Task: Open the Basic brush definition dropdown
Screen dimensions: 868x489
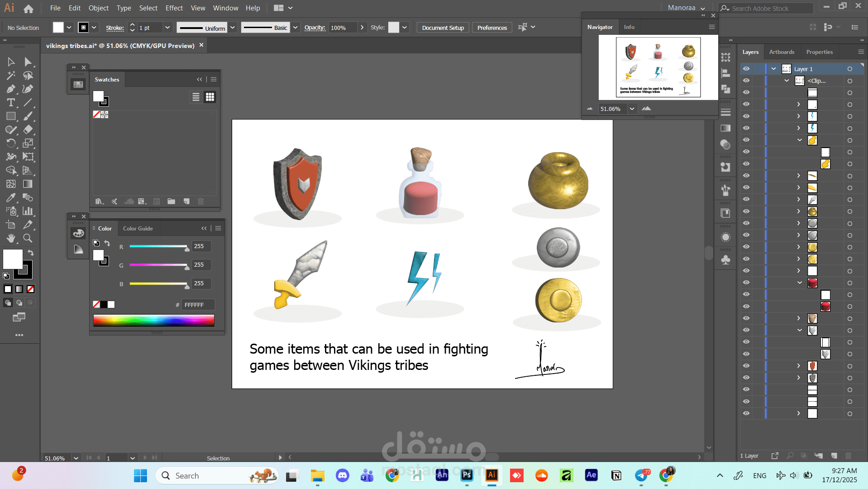Action: coord(296,28)
